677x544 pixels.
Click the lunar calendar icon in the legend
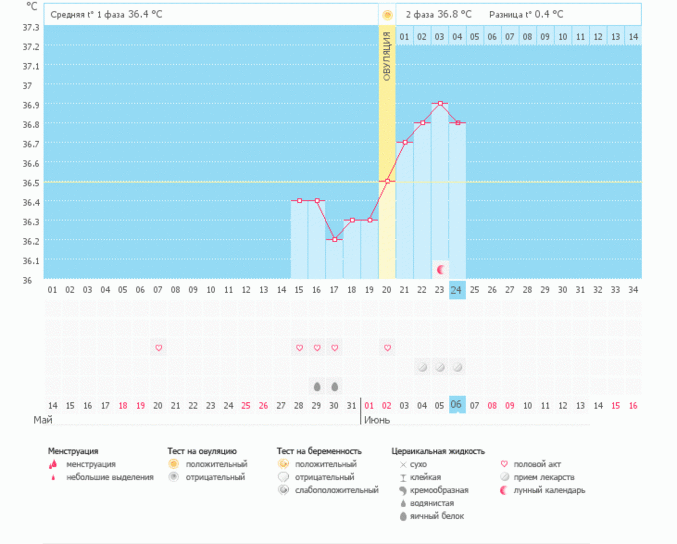[505, 490]
